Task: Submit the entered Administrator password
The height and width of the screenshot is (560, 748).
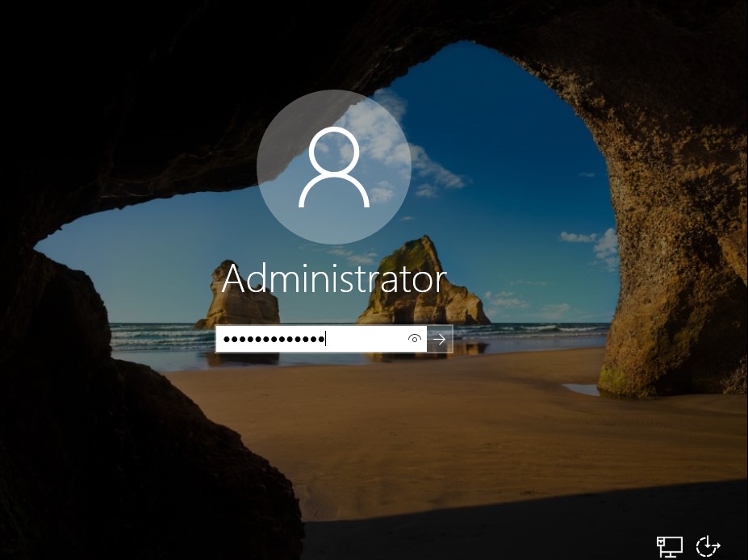Action: pos(440,340)
